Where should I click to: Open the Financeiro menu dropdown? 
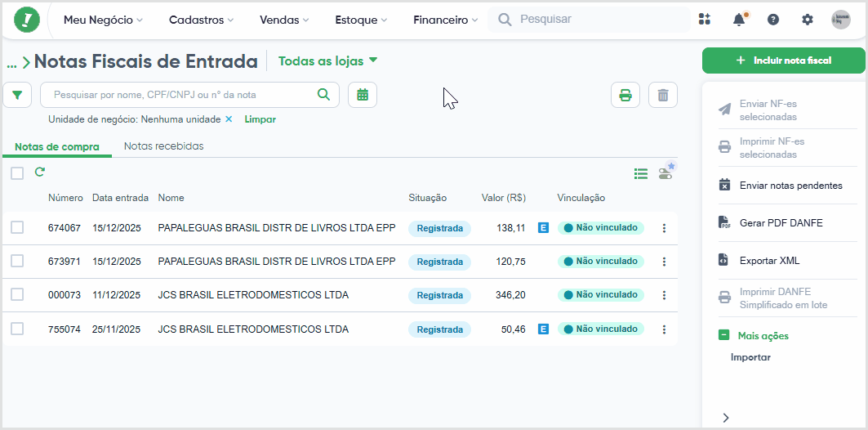445,20
